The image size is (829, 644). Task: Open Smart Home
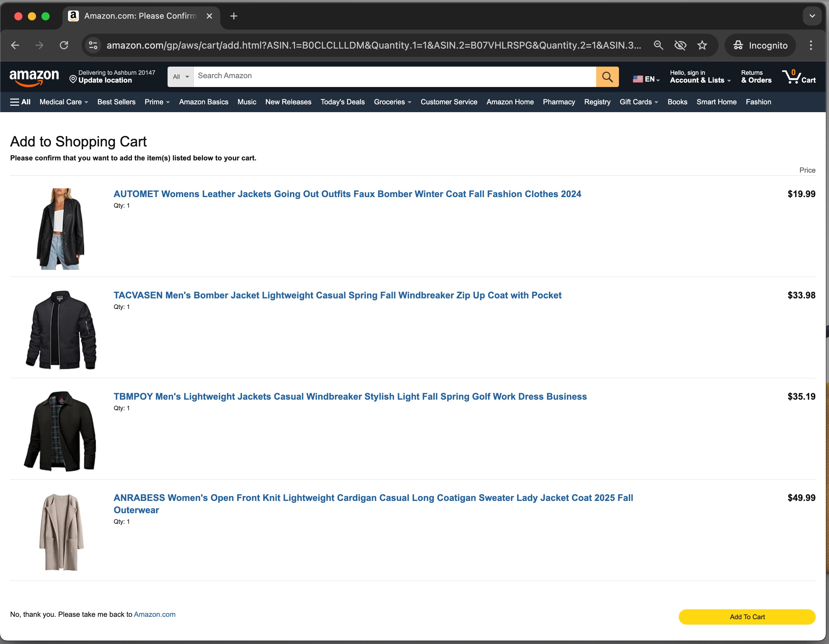(x=716, y=102)
